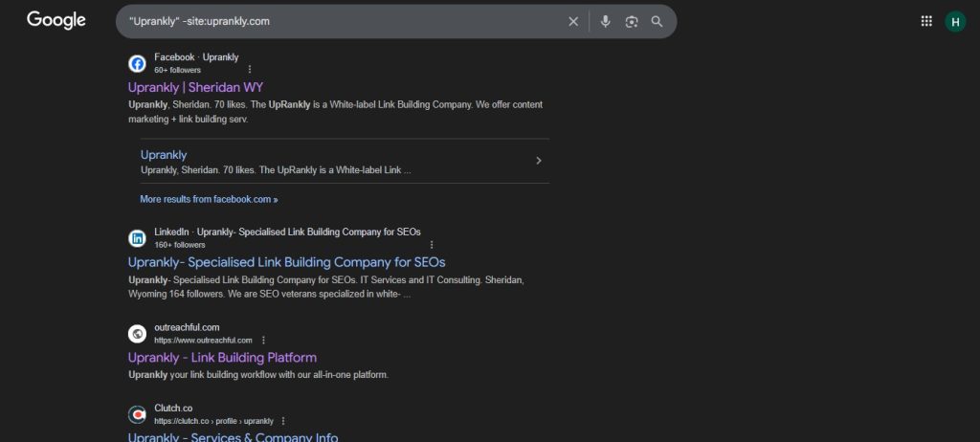Click the Clutch.co favicon icon
980x442 pixels.
click(137, 414)
